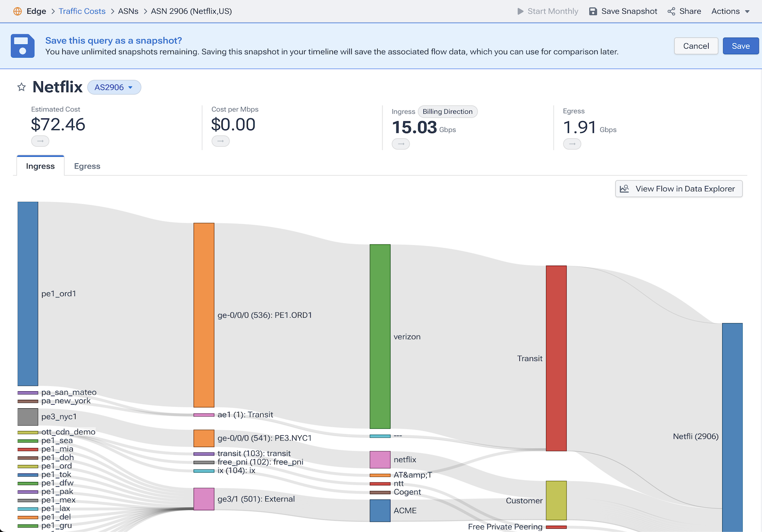Click the arrow button under Ingress Gbps
This screenshot has height=532, width=762.
(401, 144)
